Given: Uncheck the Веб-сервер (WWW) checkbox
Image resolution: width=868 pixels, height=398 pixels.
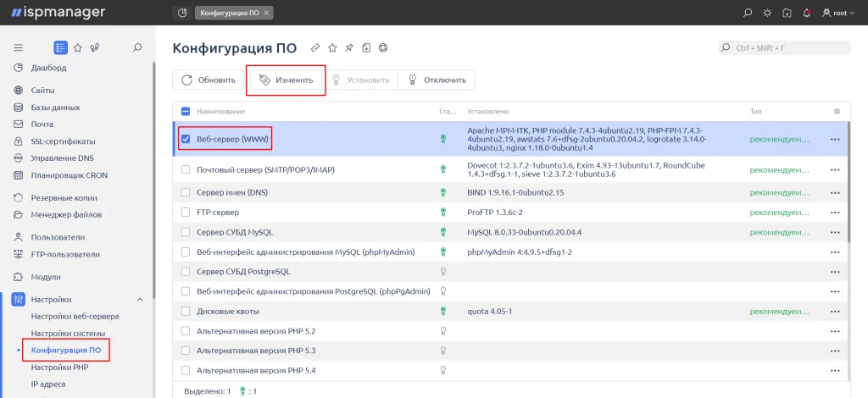Looking at the screenshot, I should [x=186, y=139].
